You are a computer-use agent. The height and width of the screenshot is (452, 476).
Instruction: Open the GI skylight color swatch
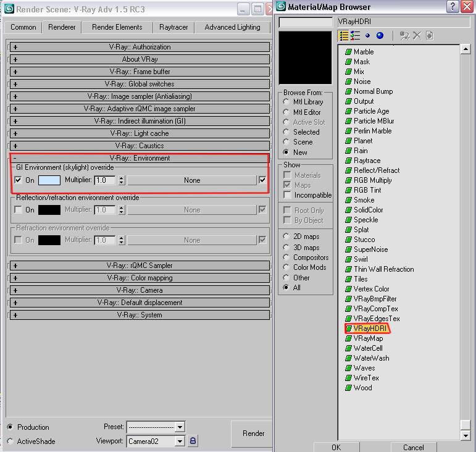pos(49,180)
